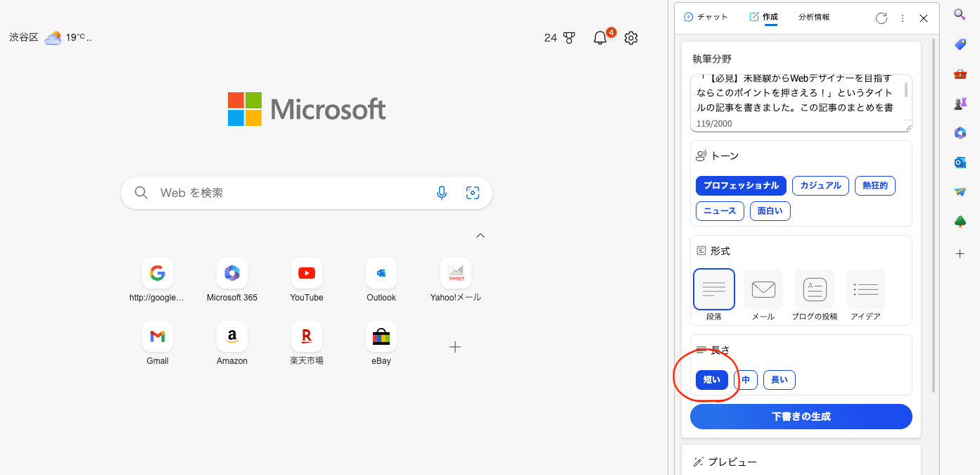Screen dimensions: 980x475
Task: Open visual search camera icon
Action: point(473,193)
